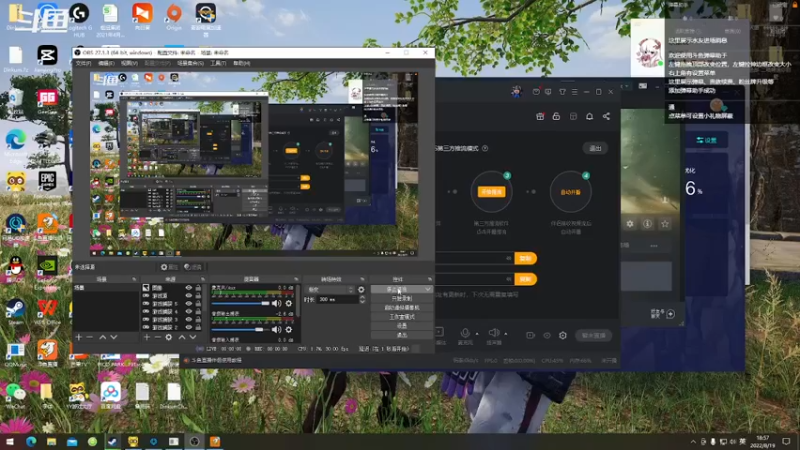This screenshot has height=450, width=800.
Task: Toggle visibility of the 游戏源 source
Action: point(189,295)
